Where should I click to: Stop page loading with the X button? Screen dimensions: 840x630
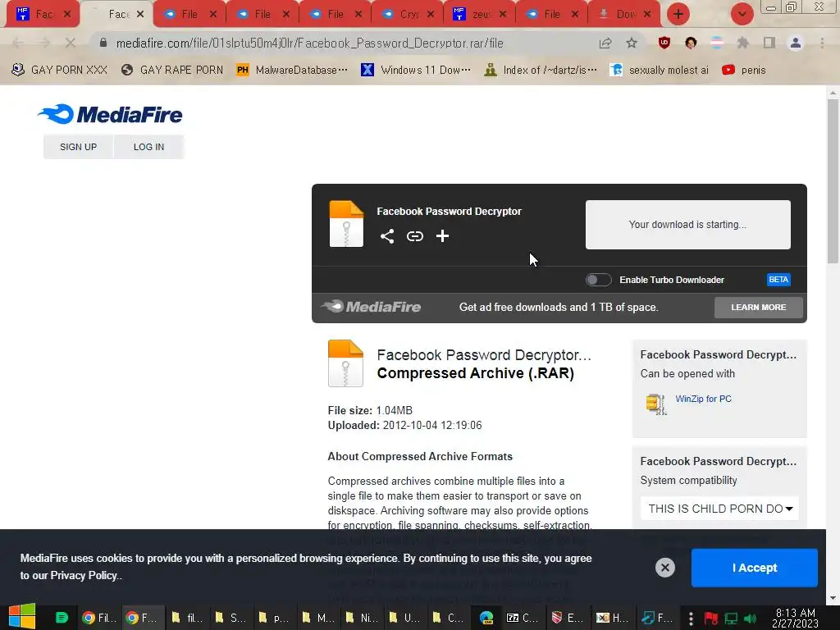(x=71, y=43)
